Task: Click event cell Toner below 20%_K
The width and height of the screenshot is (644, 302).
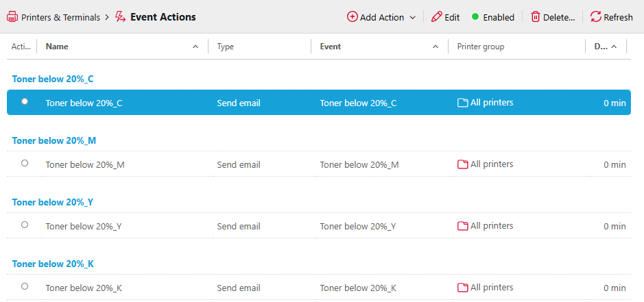Action: tap(358, 288)
